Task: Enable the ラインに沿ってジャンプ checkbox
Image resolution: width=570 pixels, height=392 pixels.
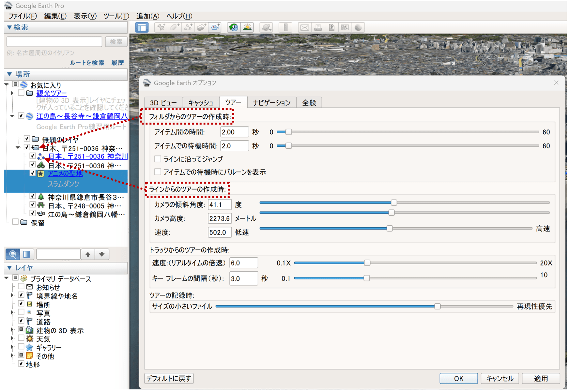Action: coord(158,159)
